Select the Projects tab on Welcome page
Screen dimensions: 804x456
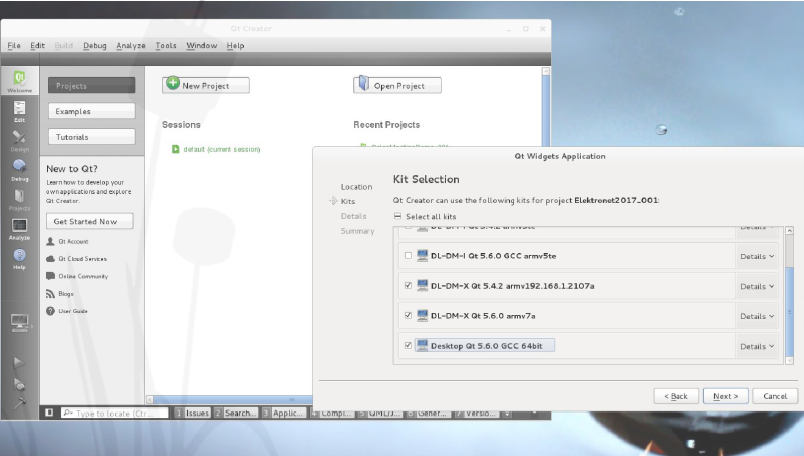point(92,85)
